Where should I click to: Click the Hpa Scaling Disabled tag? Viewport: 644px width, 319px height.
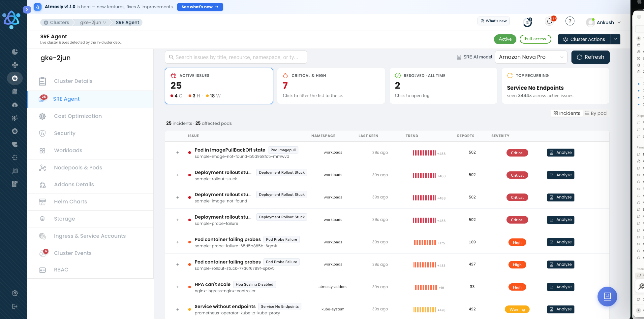(254, 284)
